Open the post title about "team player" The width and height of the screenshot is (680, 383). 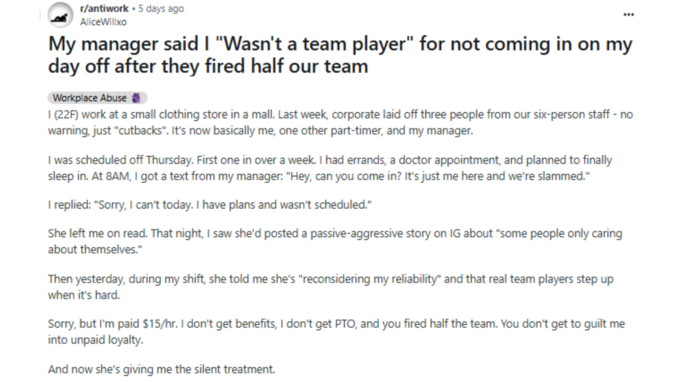tap(340, 55)
